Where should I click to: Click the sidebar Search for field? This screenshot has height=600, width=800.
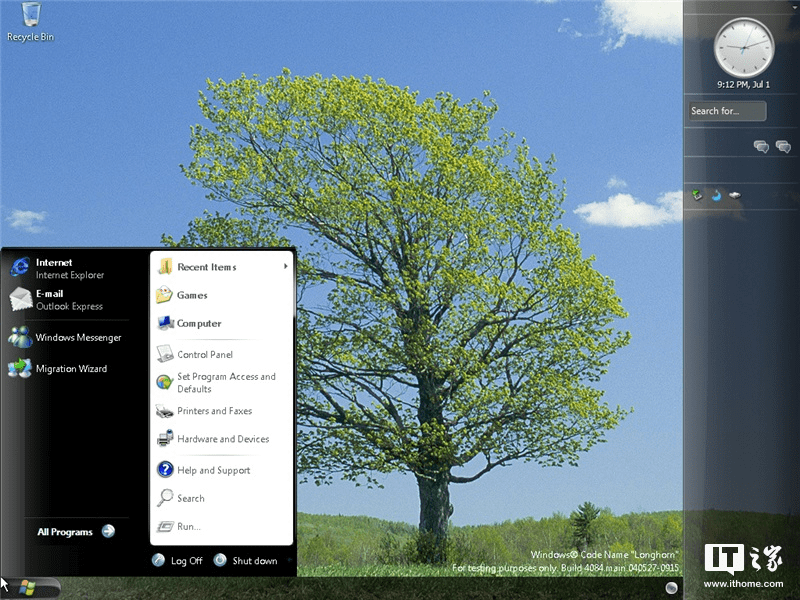[725, 110]
